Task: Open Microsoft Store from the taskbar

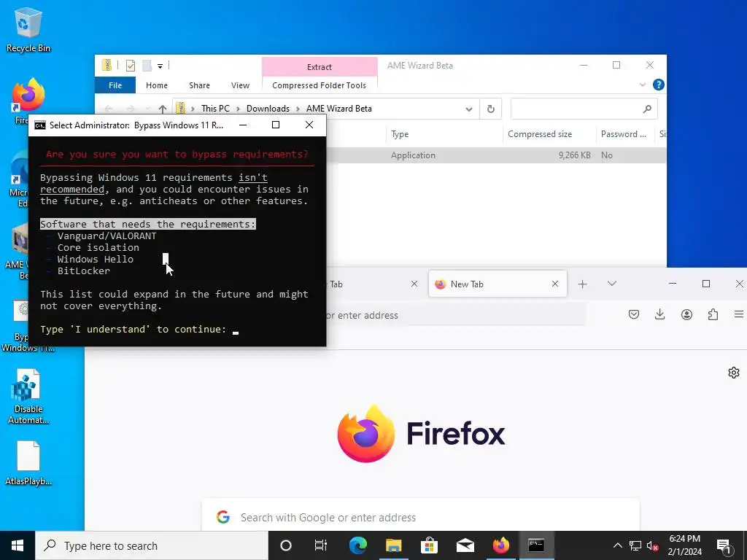Action: point(429,545)
